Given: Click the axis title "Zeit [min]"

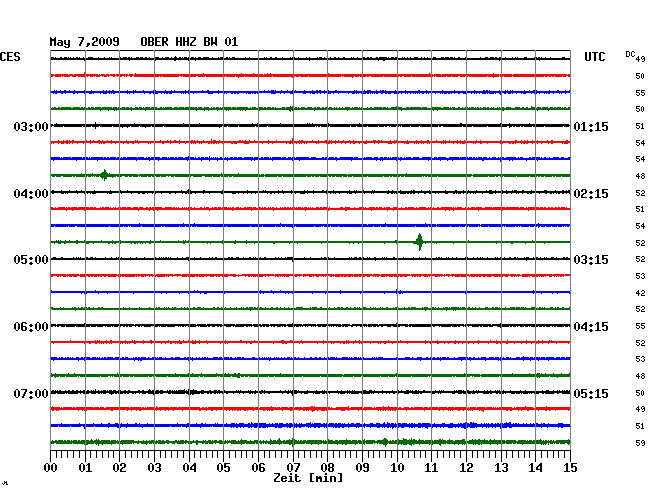Looking at the screenshot, I should pos(308,478).
